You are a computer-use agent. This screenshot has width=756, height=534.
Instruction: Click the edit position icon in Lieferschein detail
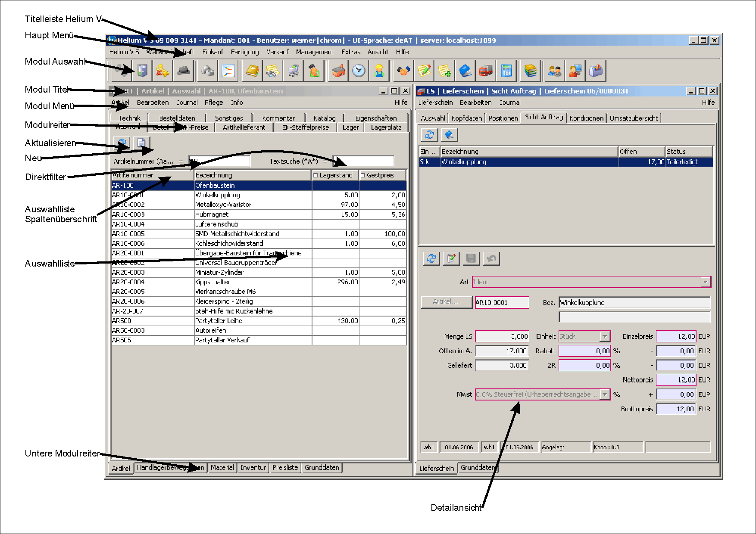click(451, 258)
